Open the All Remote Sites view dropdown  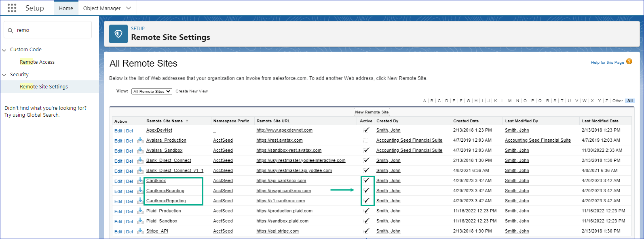pyautogui.click(x=152, y=92)
